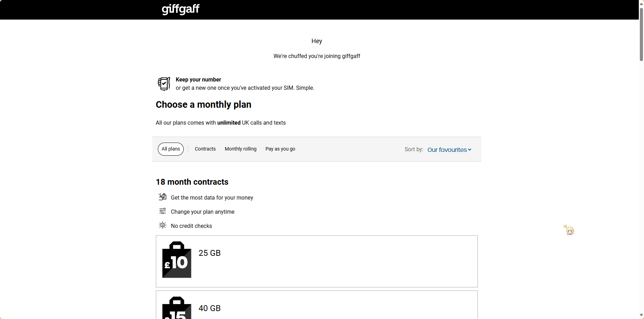The image size is (644, 319).
Task: Click the keep your number phone icon
Action: 164,84
